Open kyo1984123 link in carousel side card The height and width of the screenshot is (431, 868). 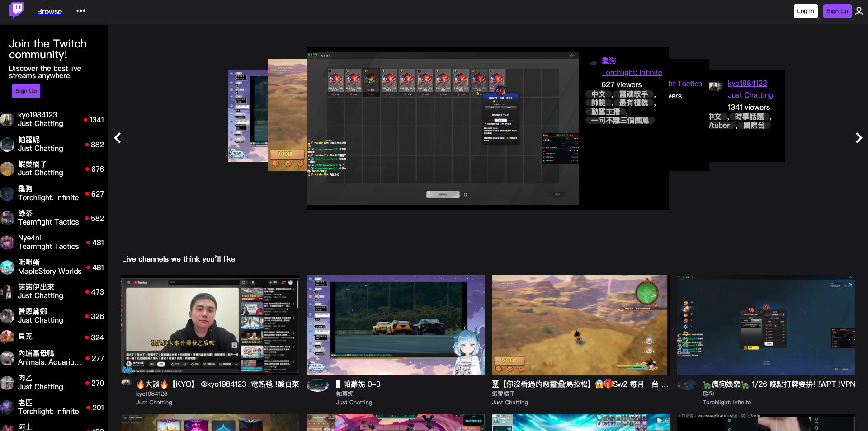747,83
